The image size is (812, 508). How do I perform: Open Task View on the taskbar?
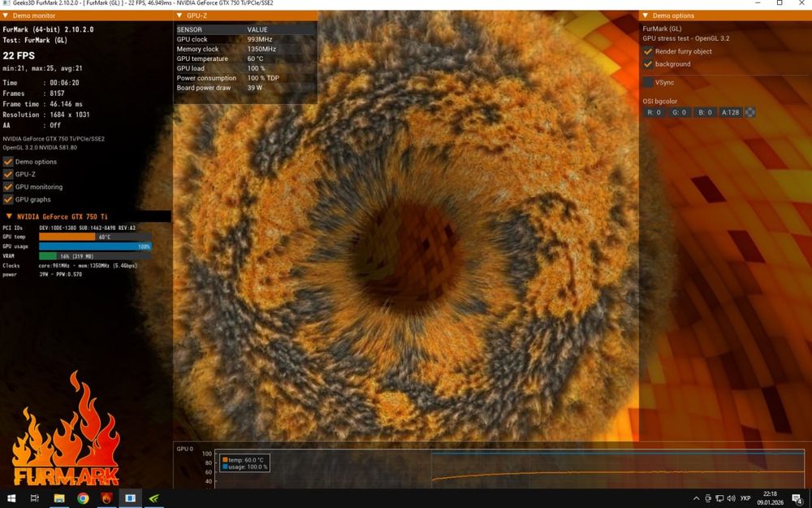tap(35, 499)
